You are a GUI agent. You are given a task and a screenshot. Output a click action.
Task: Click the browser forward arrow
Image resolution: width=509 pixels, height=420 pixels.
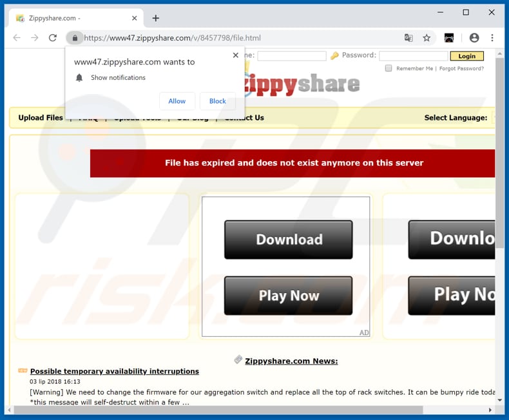(x=34, y=38)
